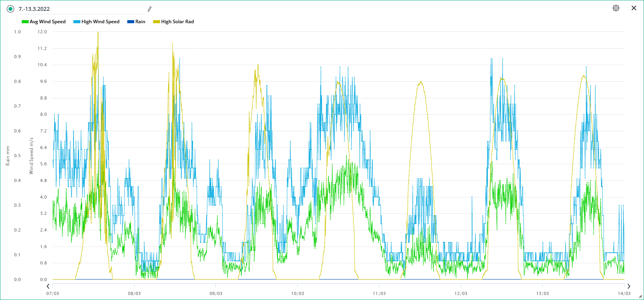Viewport: 644px width, 300px height.
Task: Open chart settings with the gear icon
Action: click(x=616, y=8)
